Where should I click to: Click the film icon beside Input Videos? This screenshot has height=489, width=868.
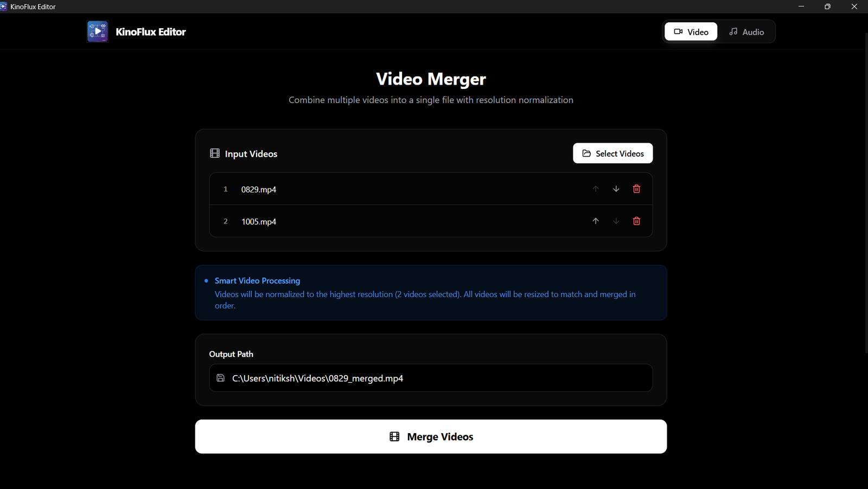point(215,153)
